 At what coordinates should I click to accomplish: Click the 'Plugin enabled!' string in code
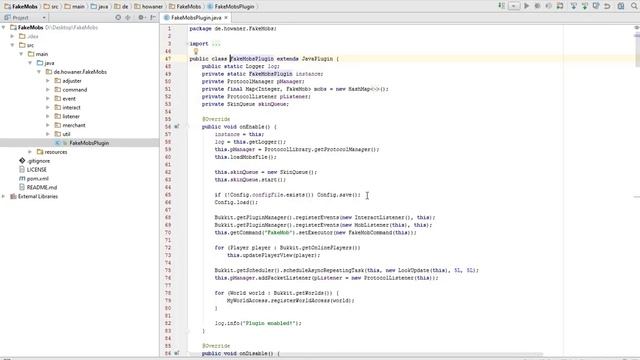(268, 323)
